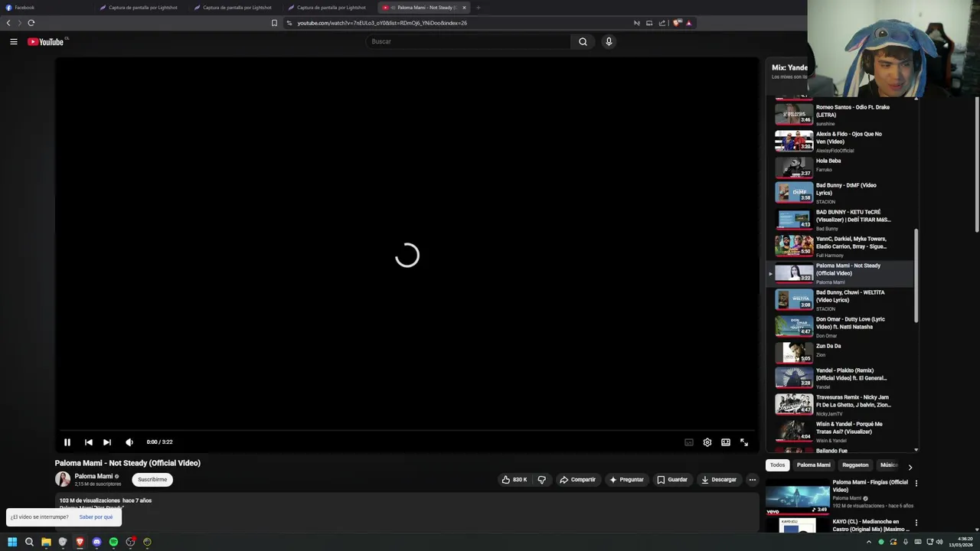
Task: Open the Preguntar assistant button
Action: pyautogui.click(x=626, y=480)
